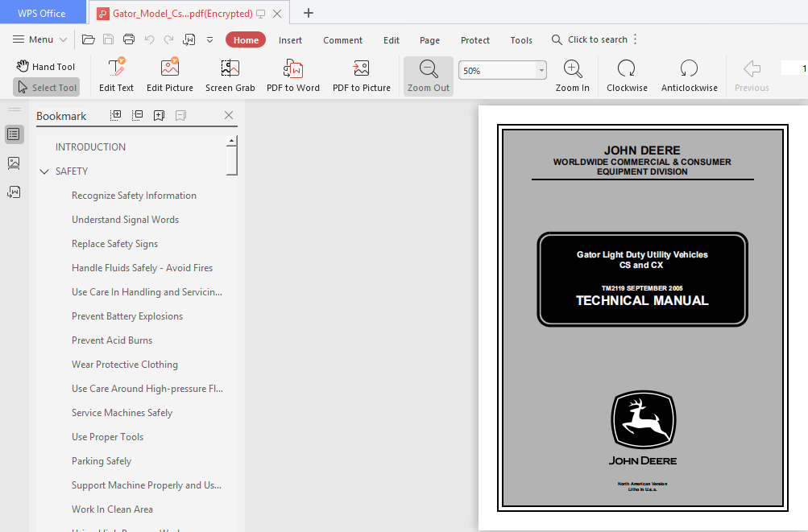Go to Service Machines Safely bookmark
Screen dimensions: 808x532
(122, 413)
